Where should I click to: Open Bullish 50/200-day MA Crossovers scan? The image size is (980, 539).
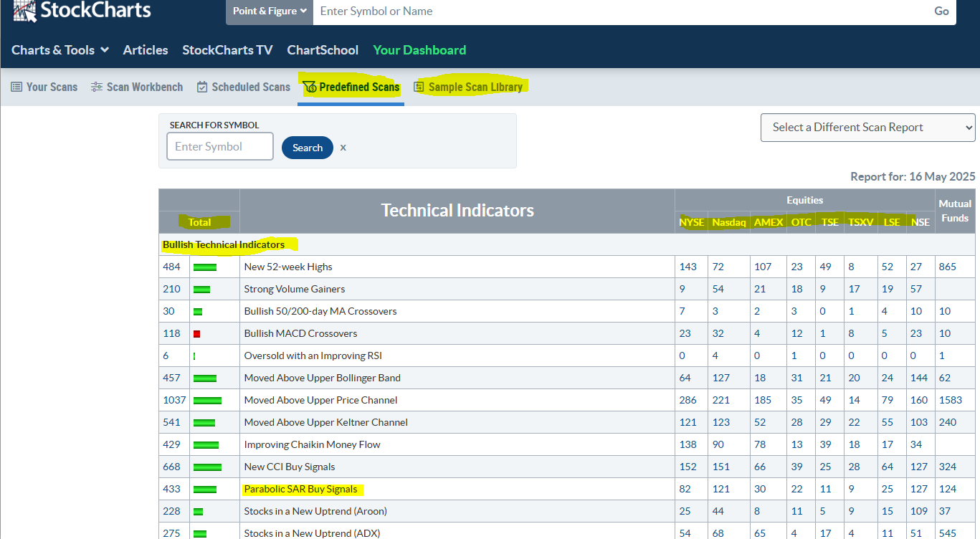tap(320, 311)
